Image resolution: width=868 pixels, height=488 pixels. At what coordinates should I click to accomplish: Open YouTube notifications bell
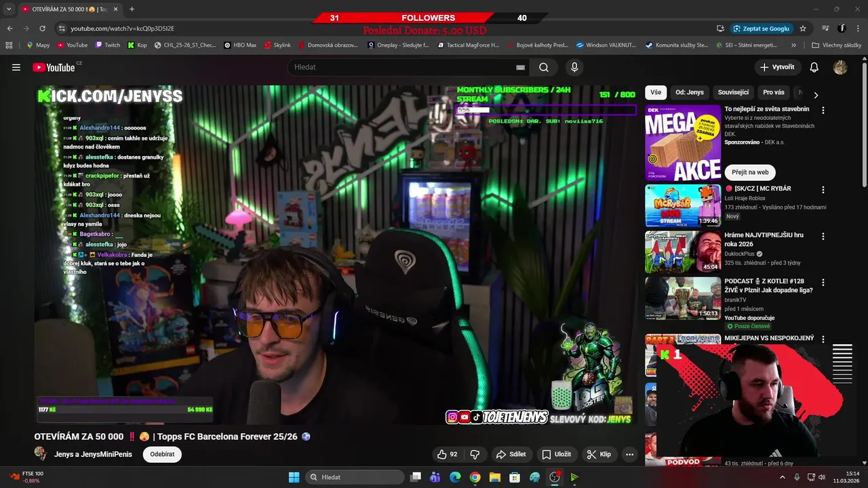814,67
